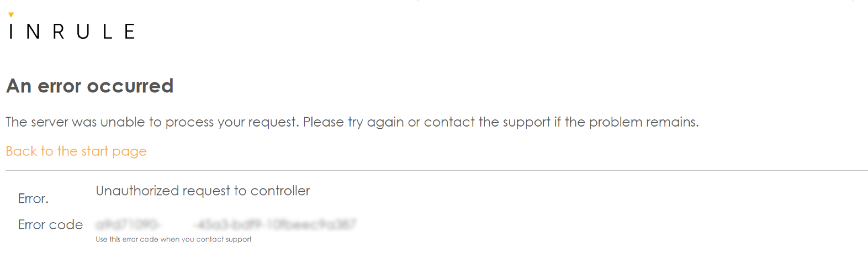
Task: Click the Error label
Action: click(x=33, y=199)
